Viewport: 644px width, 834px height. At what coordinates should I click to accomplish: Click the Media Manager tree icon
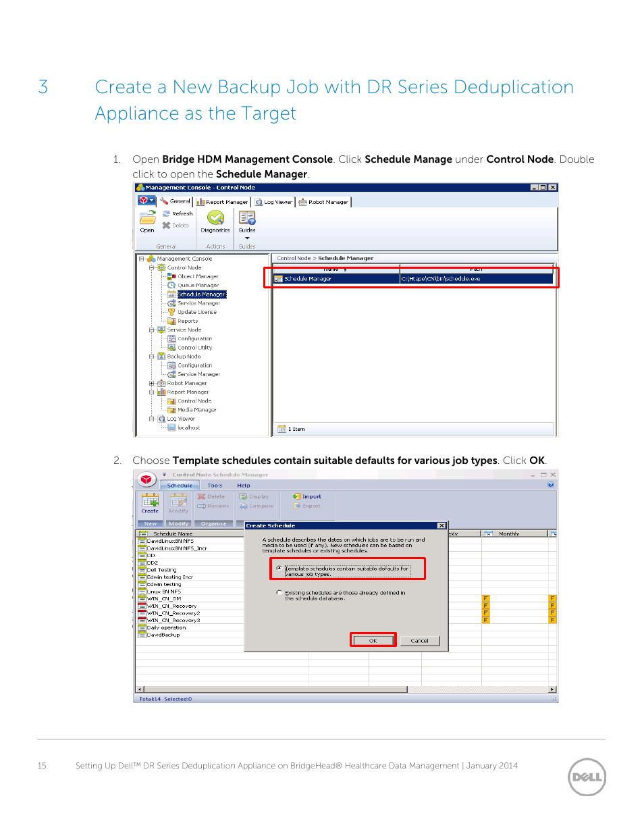point(171,410)
